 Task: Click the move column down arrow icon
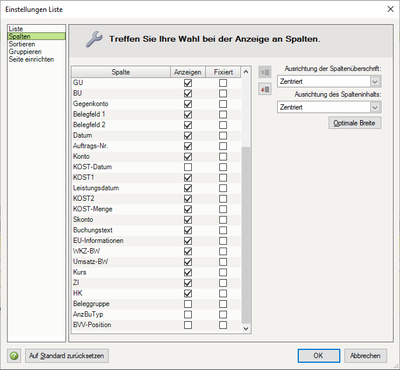(265, 89)
